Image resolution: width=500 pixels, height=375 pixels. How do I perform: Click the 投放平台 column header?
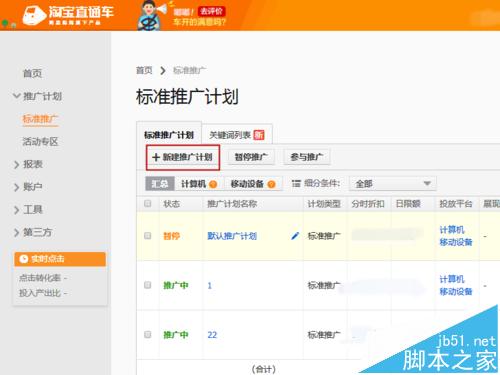click(x=456, y=204)
